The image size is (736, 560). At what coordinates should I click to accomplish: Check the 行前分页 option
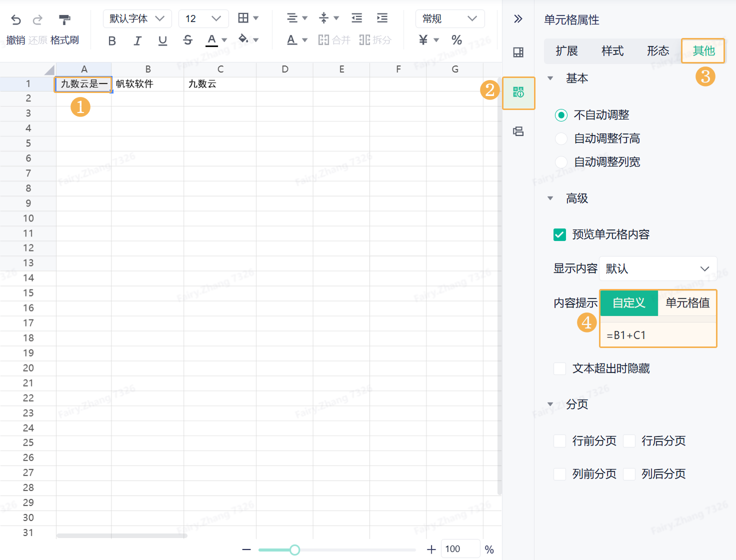[560, 441]
